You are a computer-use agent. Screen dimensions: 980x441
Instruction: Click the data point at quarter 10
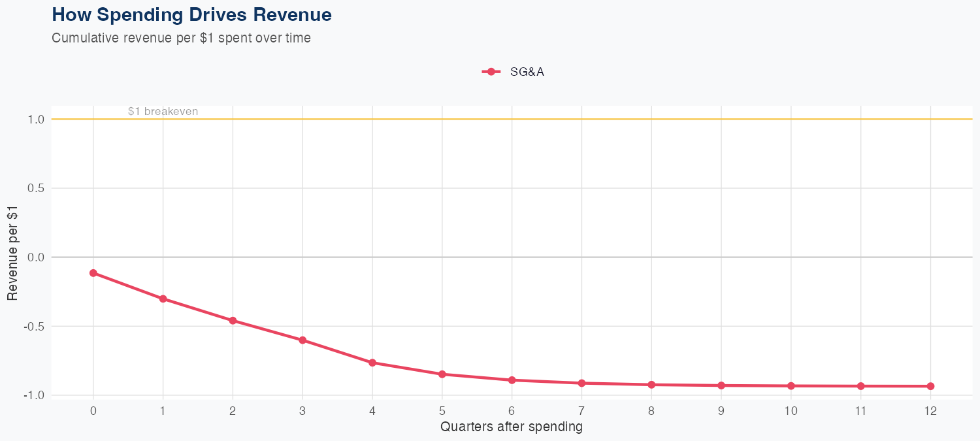[x=791, y=386]
